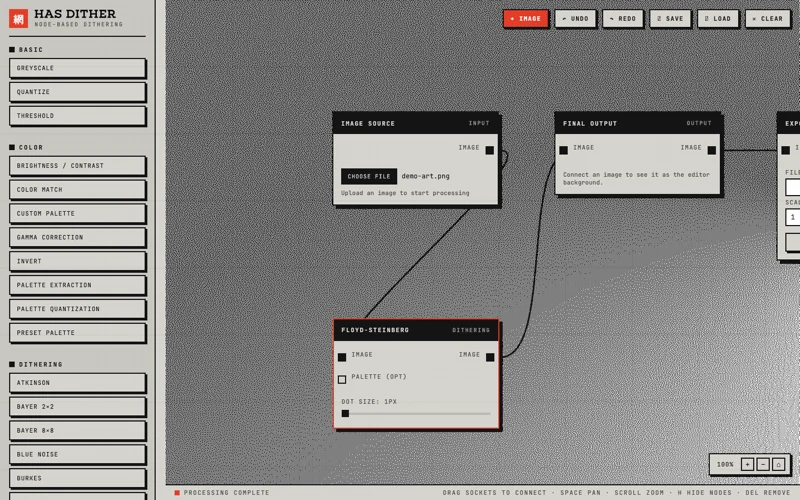Click the Image Source output socket

pyautogui.click(x=490, y=150)
